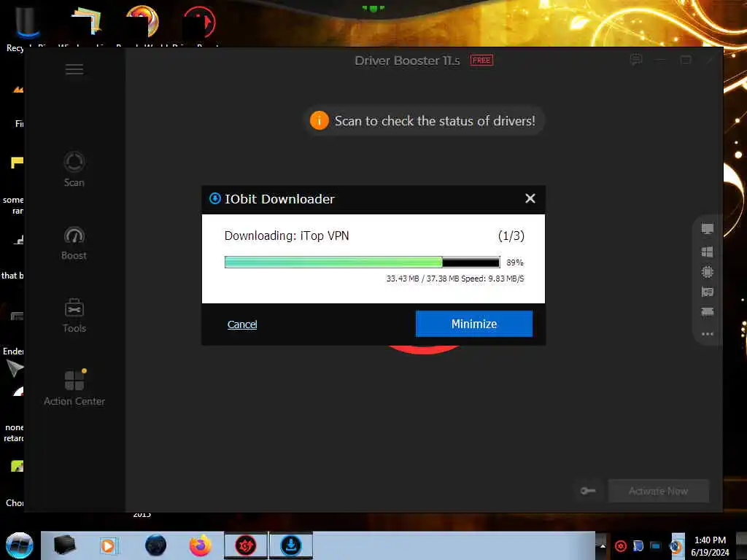The width and height of the screenshot is (747, 560).
Task: Show CPU processor info in the side panel
Action: [x=708, y=272]
